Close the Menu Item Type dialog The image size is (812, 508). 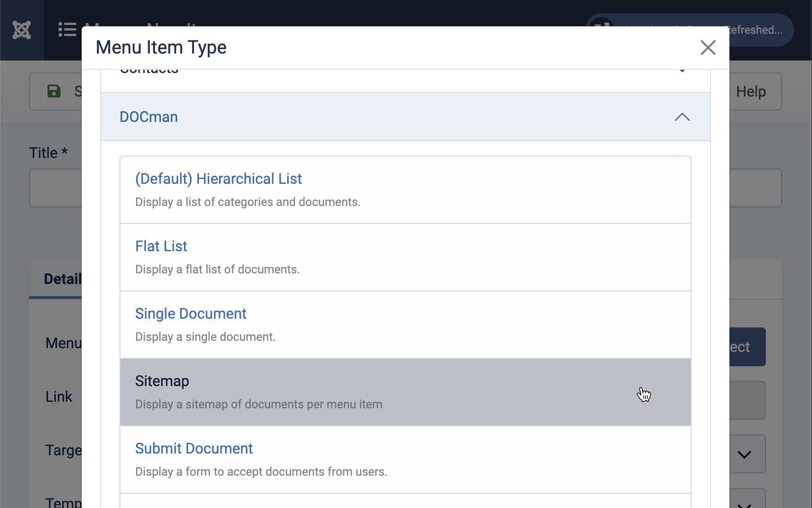[x=708, y=48]
